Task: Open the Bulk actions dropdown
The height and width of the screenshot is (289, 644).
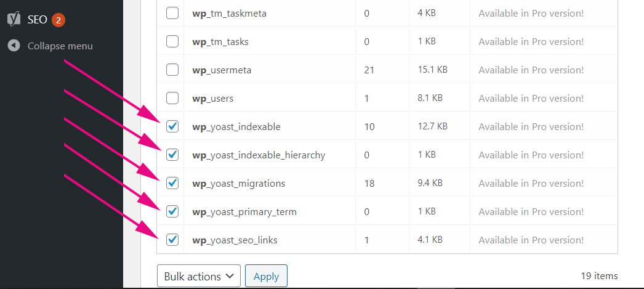Action: (199, 276)
